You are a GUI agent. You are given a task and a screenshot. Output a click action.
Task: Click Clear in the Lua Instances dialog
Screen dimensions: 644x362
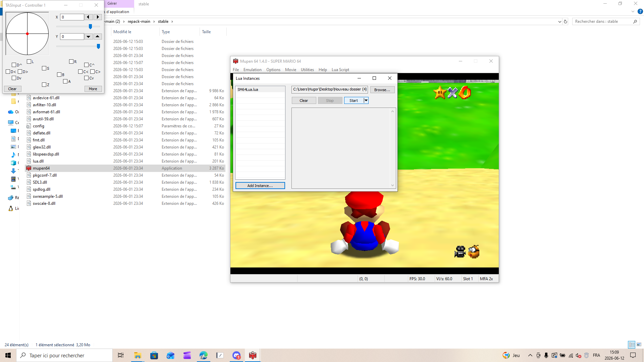[x=304, y=101]
